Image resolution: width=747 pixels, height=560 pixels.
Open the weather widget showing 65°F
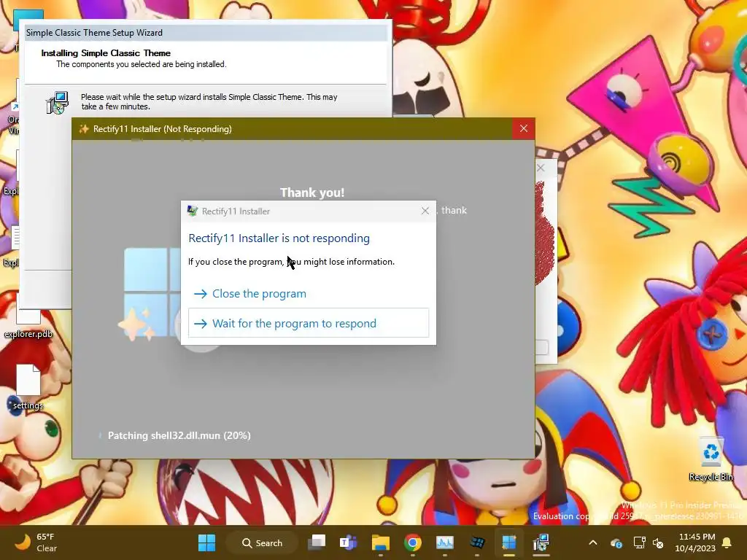point(36,542)
